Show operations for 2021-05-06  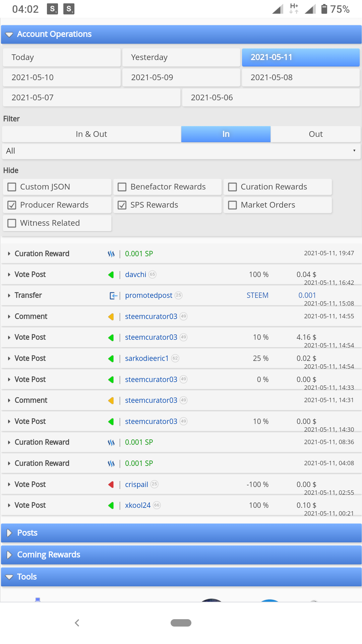pyautogui.click(x=271, y=98)
